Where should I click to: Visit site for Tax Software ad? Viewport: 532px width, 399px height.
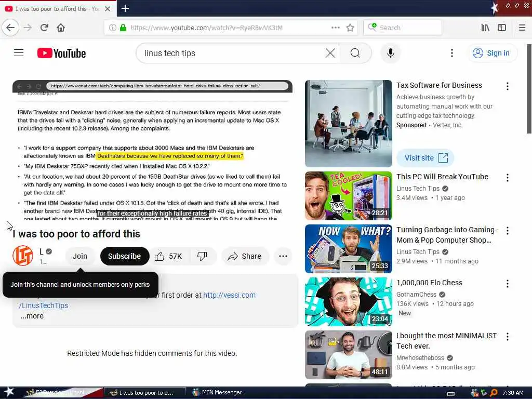(425, 158)
